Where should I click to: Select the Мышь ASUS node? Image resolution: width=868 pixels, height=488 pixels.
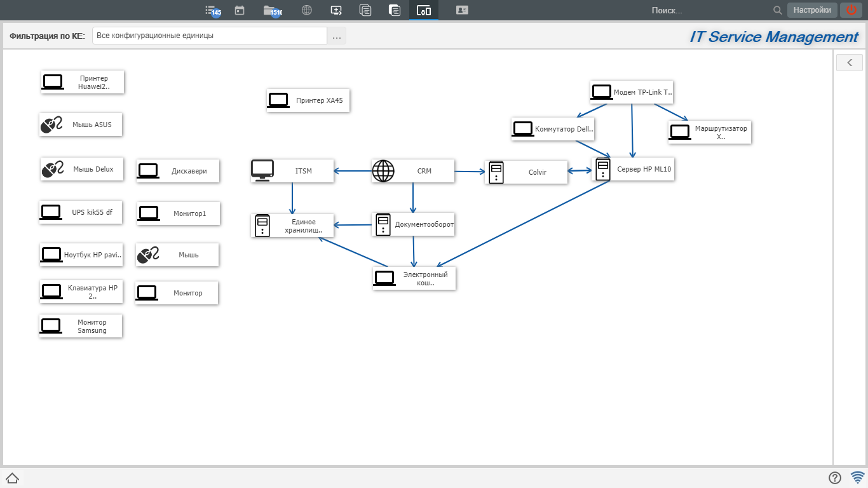pyautogui.click(x=81, y=125)
